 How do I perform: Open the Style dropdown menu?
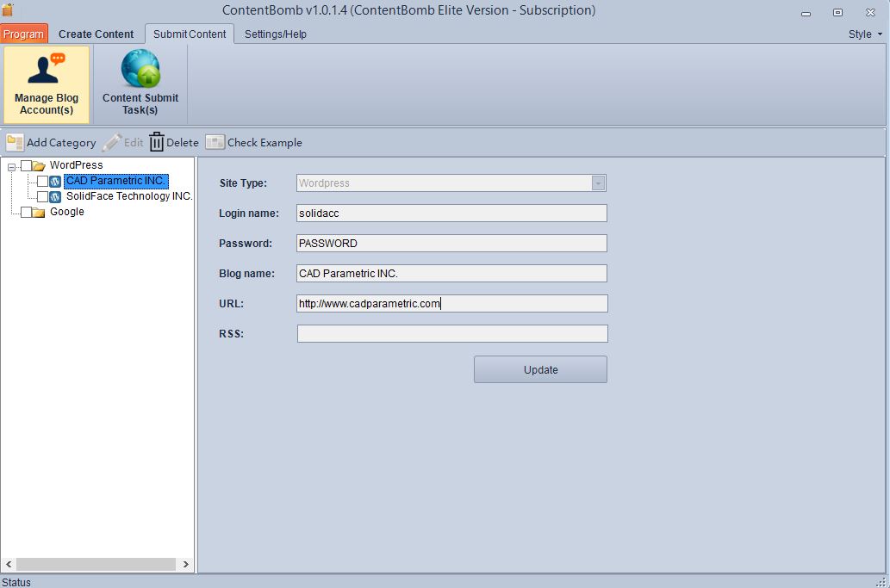864,34
